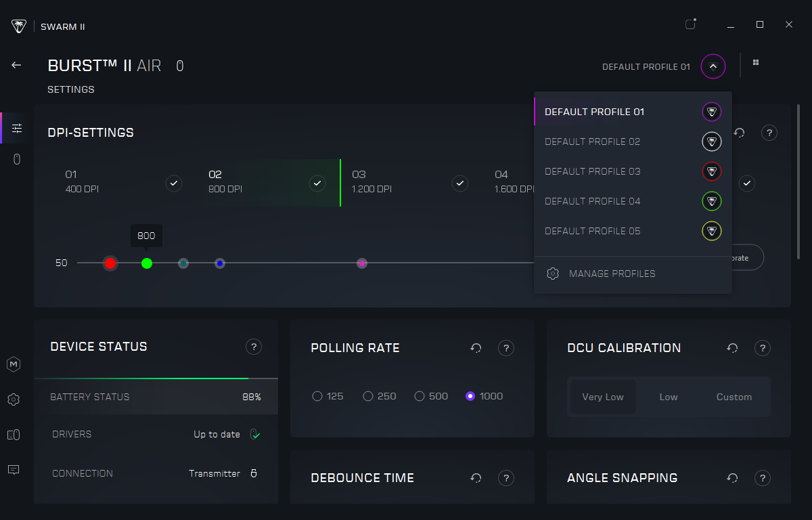The image size is (812, 520).
Task: Open the gear settings icon in sidebar
Action: (x=14, y=399)
